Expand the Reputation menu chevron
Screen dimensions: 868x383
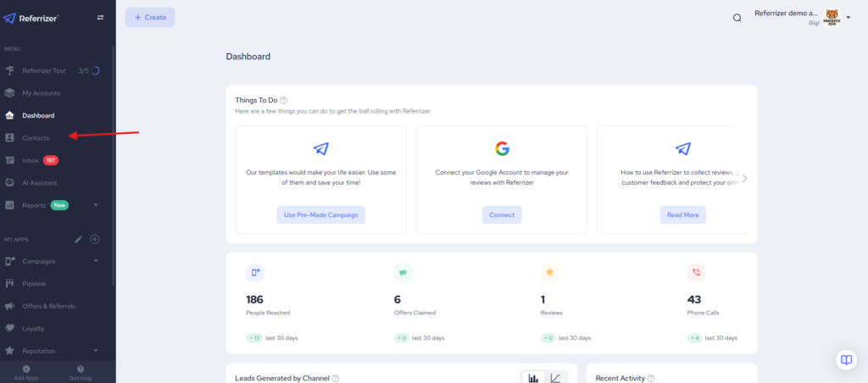[x=96, y=351]
